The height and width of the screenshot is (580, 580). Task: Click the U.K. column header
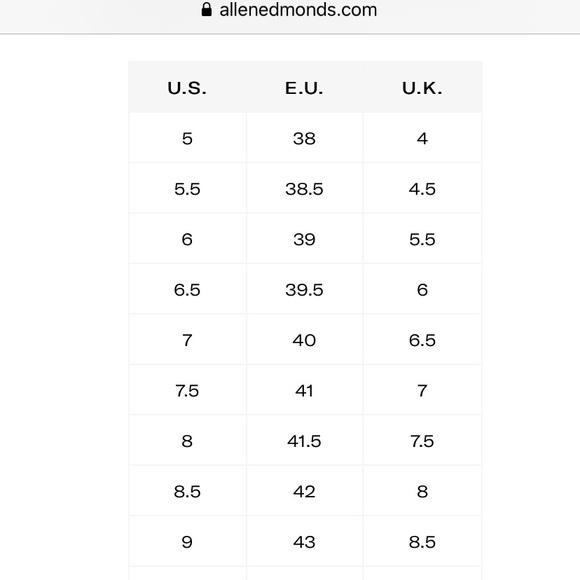(422, 87)
